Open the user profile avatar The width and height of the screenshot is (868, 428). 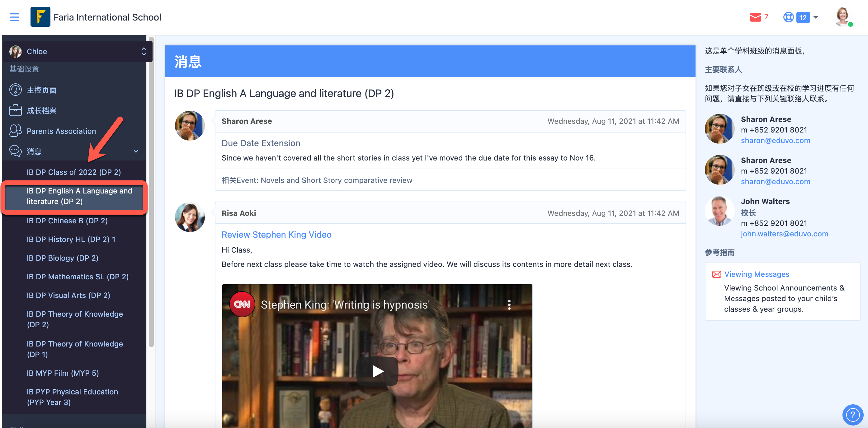point(843,16)
